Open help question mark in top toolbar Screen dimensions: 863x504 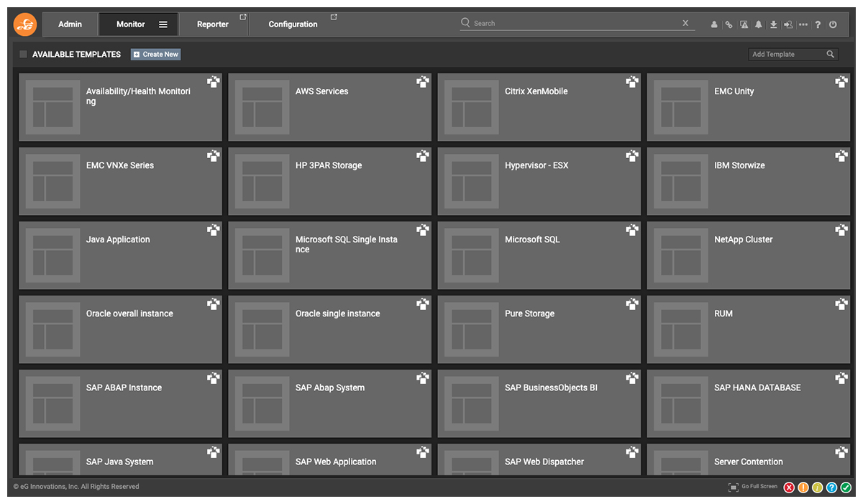pos(818,24)
